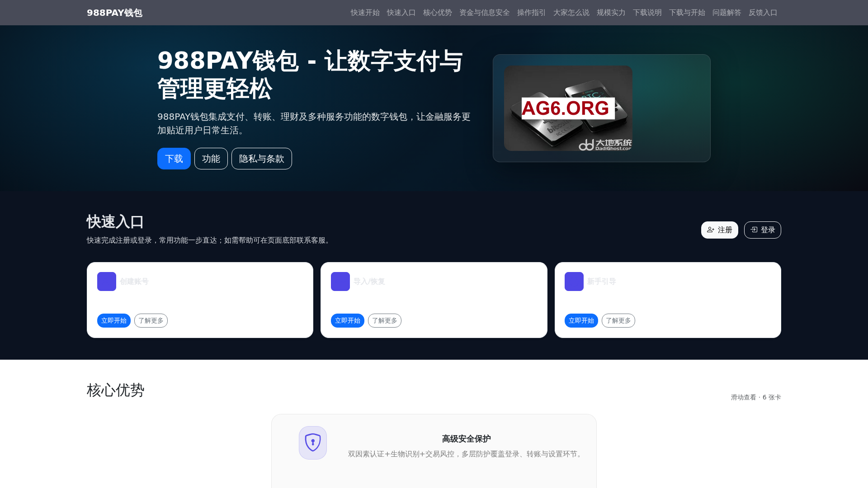
Task: Open 规模实力 from the top menu
Action: coord(611,13)
